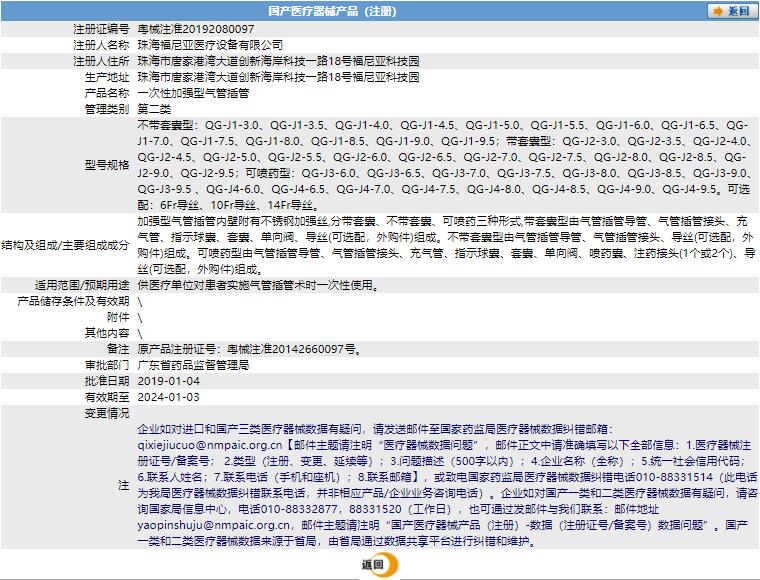Click the 结构及组成/主要组成成分 label
This screenshot has height=580, width=760.
pos(65,245)
